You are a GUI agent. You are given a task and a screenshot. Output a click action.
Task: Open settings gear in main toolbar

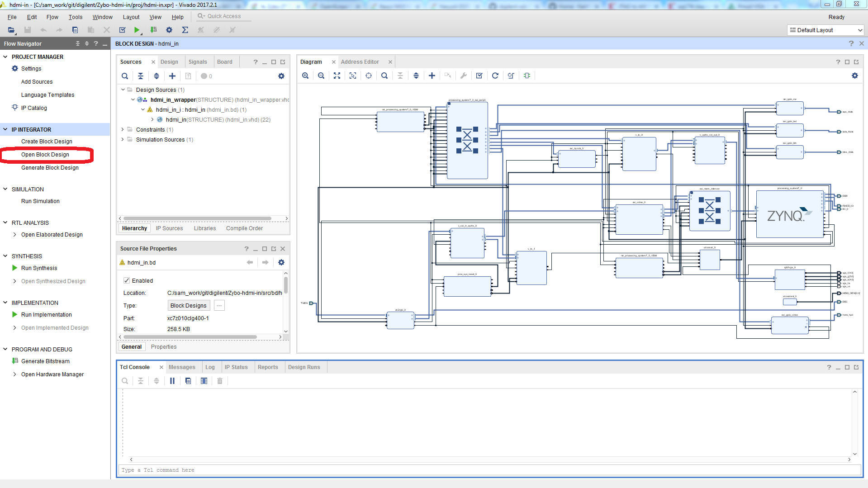pyautogui.click(x=169, y=30)
